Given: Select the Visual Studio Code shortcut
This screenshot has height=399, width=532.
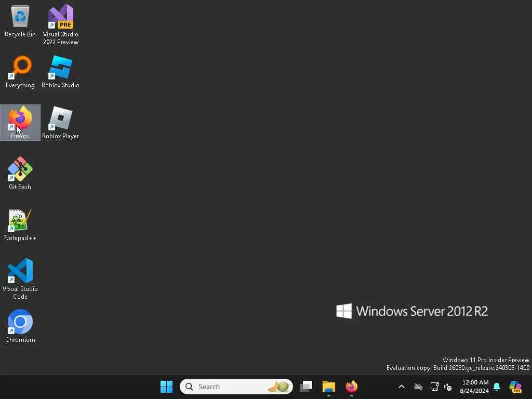Looking at the screenshot, I should (20, 279).
